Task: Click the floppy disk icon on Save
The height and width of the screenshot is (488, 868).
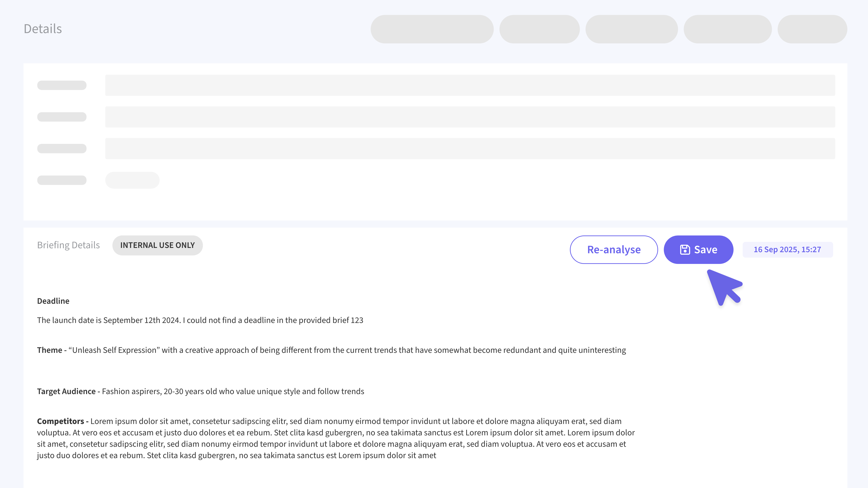Action: 685,250
